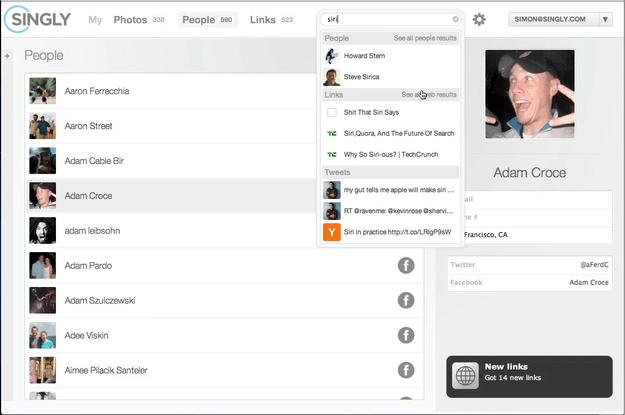Screen dimensions: 625x415
Task: Click the Adam Croce profile name heading
Action: coord(530,173)
